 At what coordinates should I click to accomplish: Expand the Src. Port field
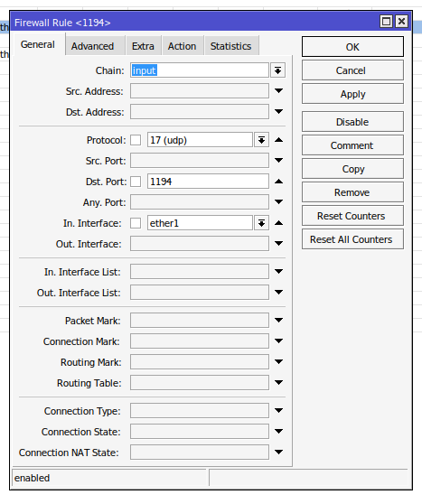point(279,160)
